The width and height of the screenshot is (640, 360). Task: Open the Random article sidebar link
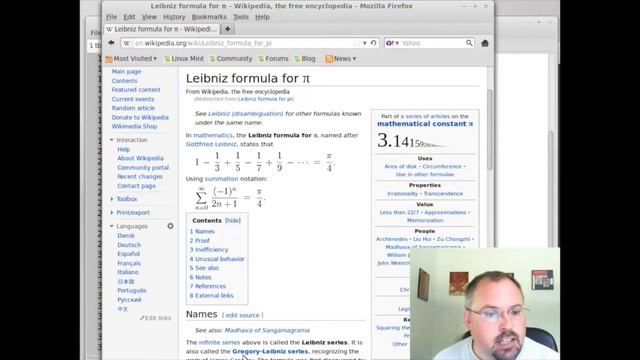point(133,108)
